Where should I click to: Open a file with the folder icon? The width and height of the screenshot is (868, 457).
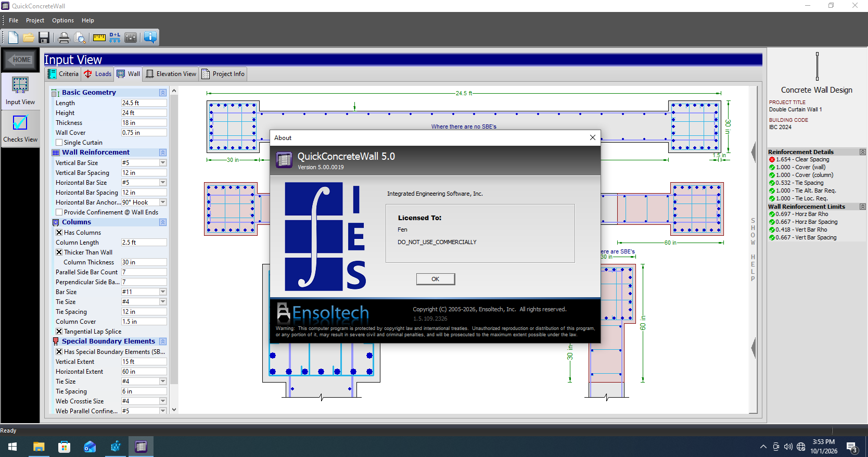(29, 37)
